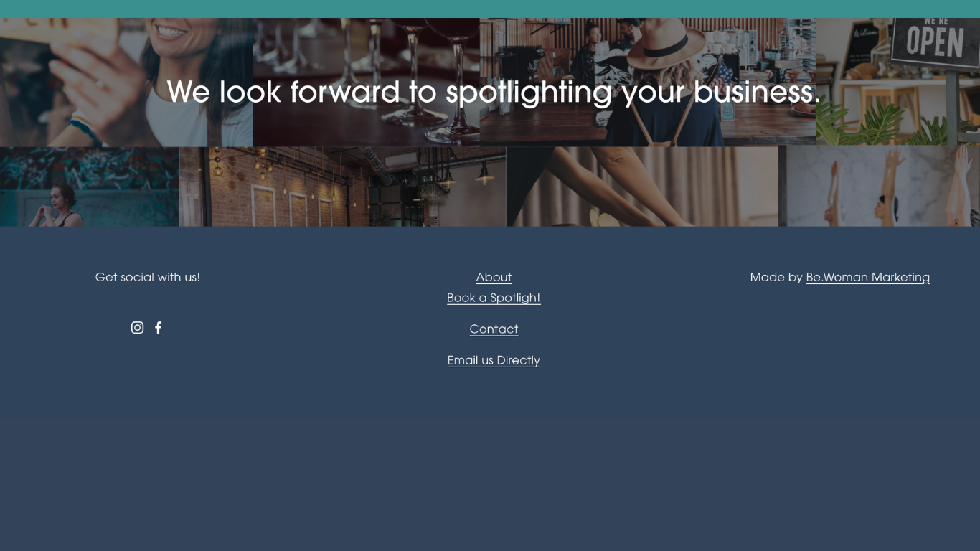Click the photo of woman in hat
The image size is (980, 551).
pyautogui.click(x=648, y=82)
